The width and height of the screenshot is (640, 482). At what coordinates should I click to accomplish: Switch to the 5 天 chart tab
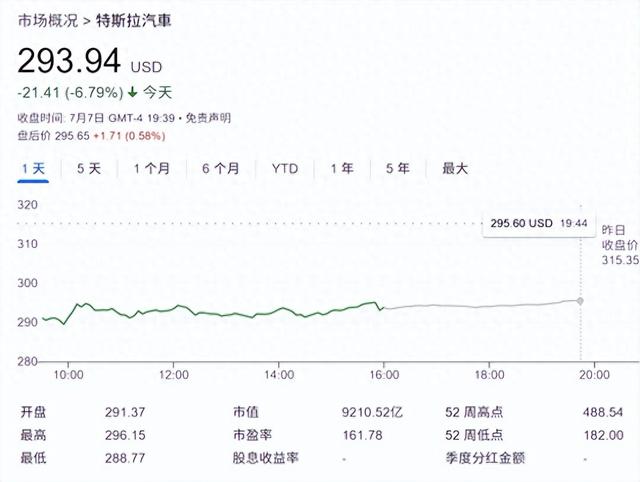89,169
